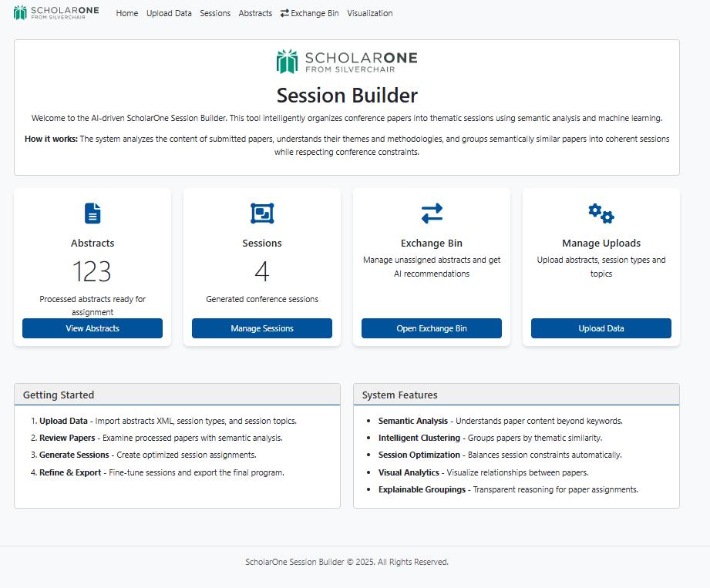
Task: Click the Abstracts document icon
Action: pos(93,213)
